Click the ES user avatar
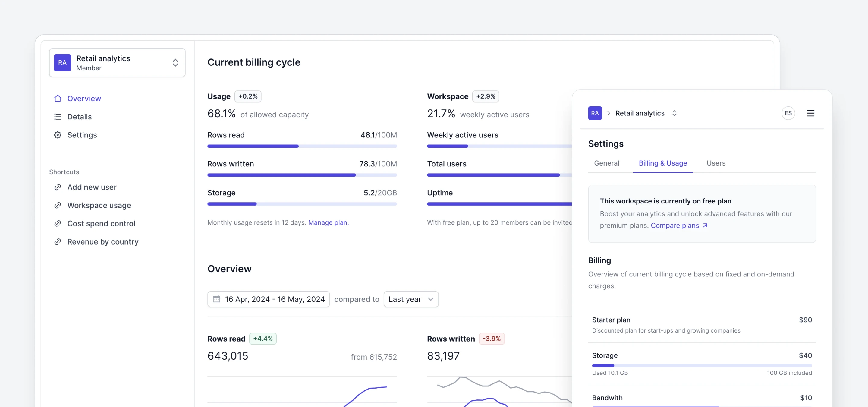The image size is (868, 407). pos(788,113)
